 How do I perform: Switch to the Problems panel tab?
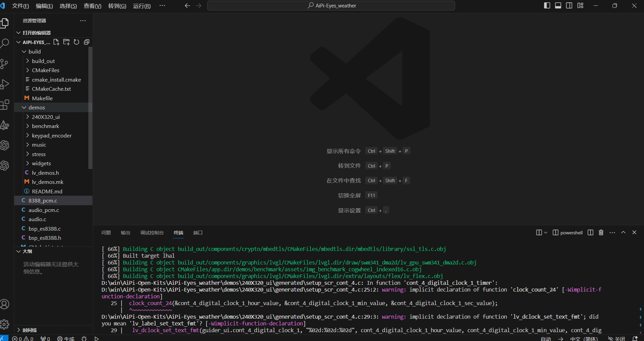click(106, 233)
